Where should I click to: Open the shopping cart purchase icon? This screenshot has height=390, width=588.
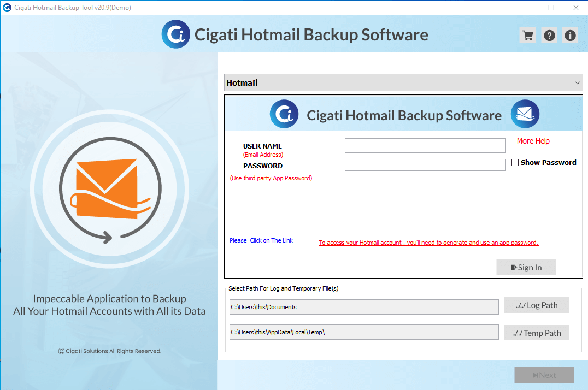tap(528, 36)
